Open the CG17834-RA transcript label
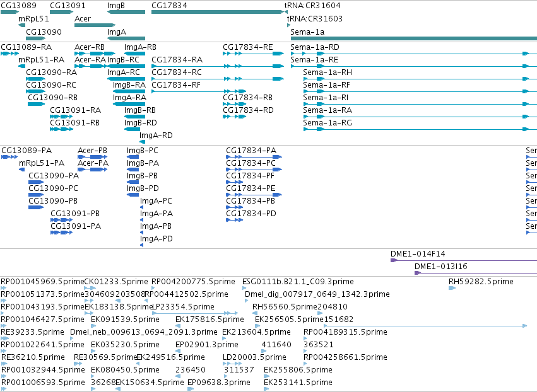This screenshot has width=537, height=392. (x=177, y=59)
